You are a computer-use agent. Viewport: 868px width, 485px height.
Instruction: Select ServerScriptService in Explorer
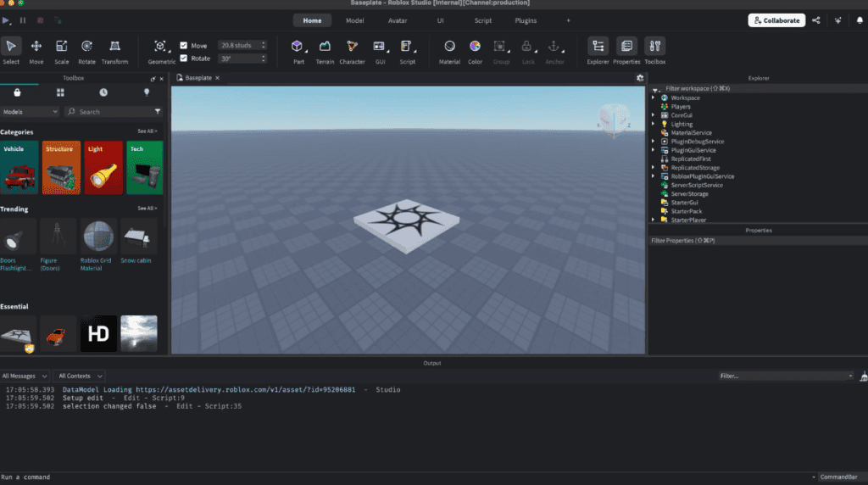[x=697, y=185]
